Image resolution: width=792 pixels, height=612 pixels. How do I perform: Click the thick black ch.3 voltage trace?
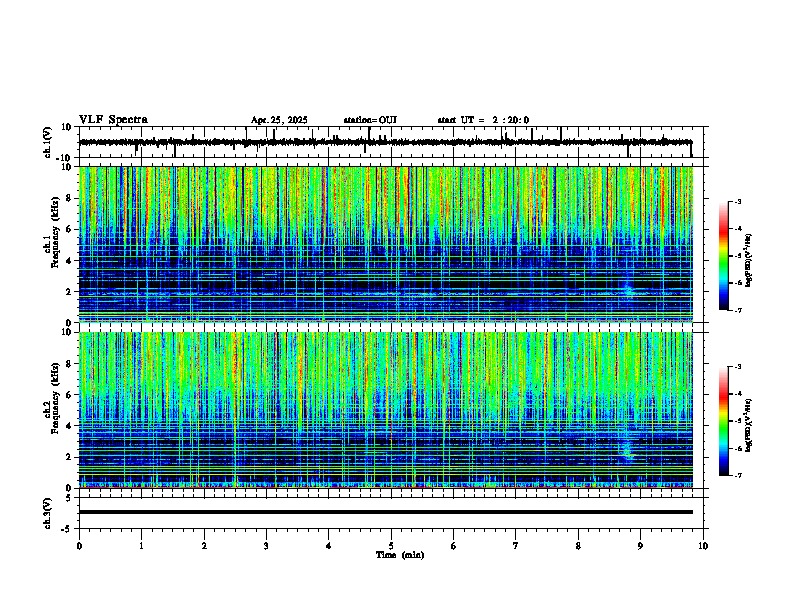pos(386,512)
